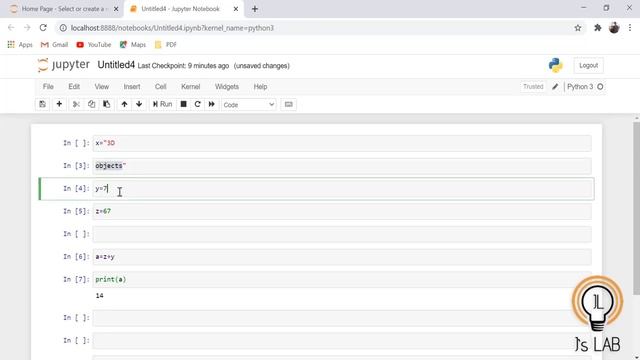Open the browser extensions puzzle icon
640x360 pixels.
tap(598, 28)
